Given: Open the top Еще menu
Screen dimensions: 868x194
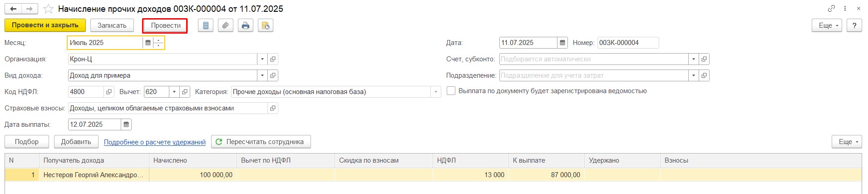Looking at the screenshot, I should (x=827, y=26).
